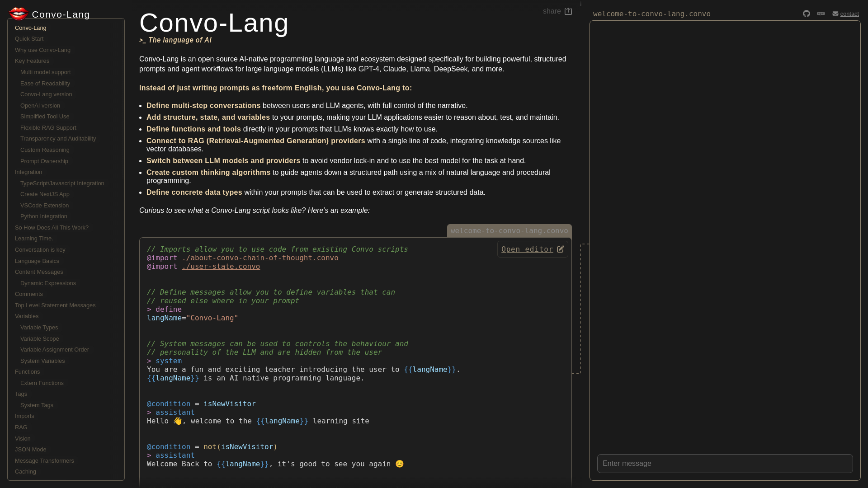Go to Caching section
The image size is (868, 488).
click(x=25, y=472)
